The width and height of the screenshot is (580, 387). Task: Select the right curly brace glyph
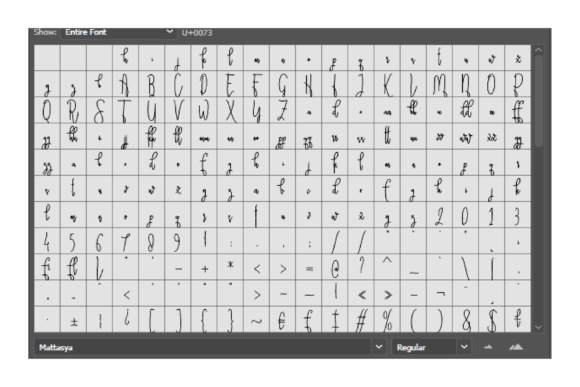tap(230, 320)
